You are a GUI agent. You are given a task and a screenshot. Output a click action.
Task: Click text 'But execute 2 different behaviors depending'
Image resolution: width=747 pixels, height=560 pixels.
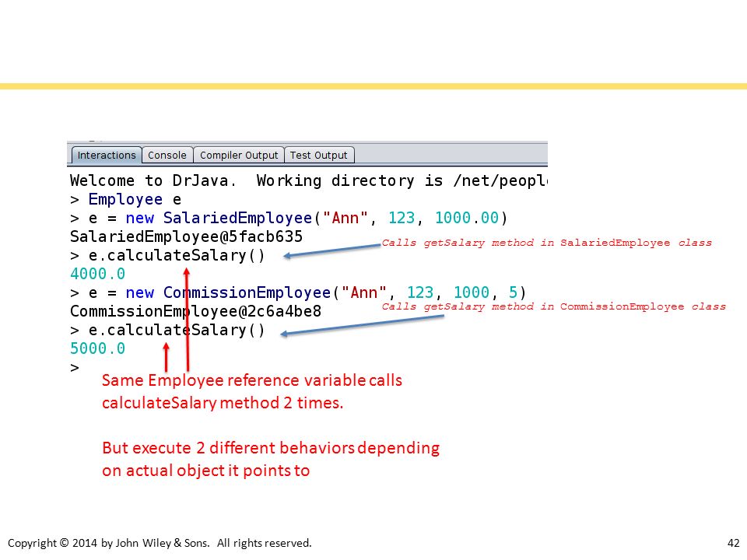(271, 448)
